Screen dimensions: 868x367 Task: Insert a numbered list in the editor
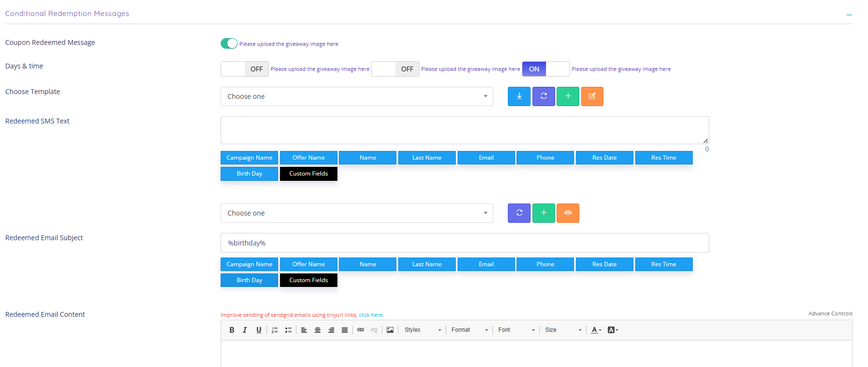[x=275, y=330]
